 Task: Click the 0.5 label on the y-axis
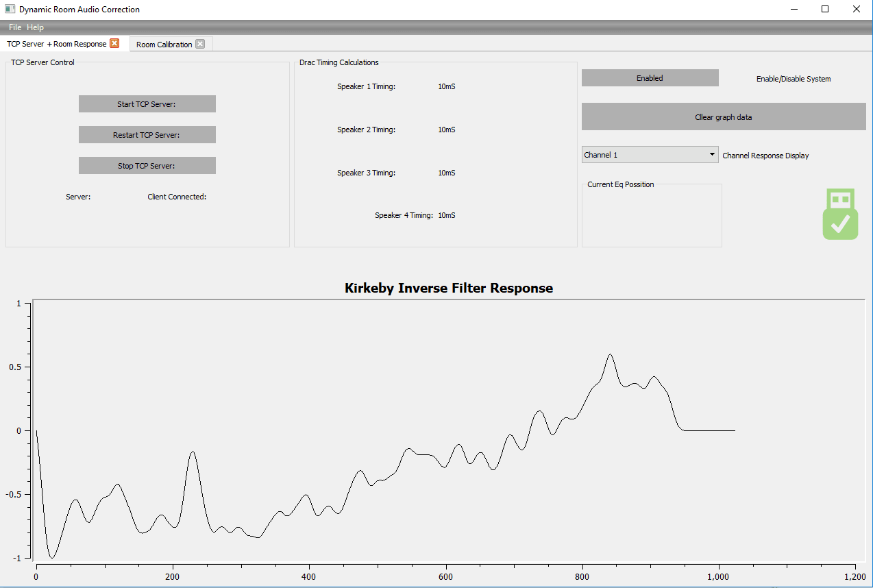[x=14, y=367]
